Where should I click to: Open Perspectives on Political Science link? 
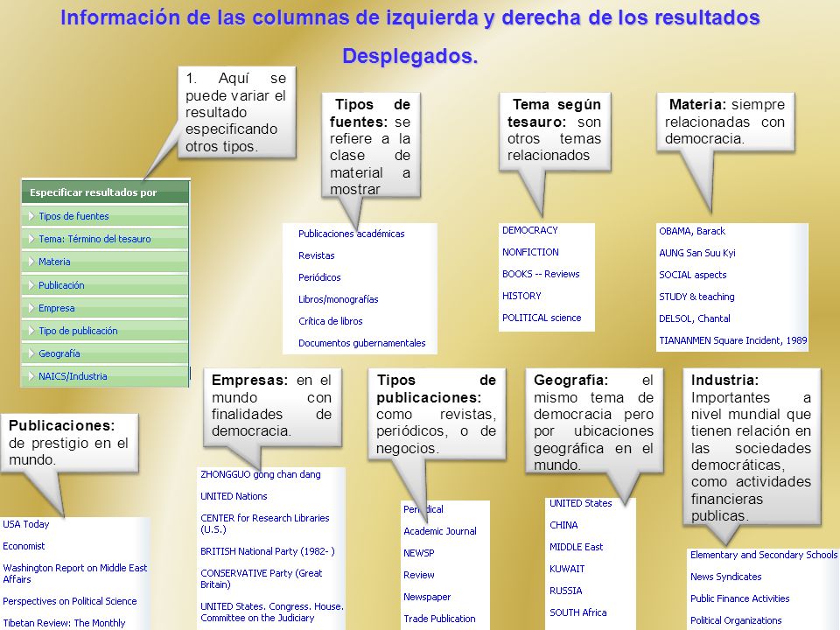70,601
